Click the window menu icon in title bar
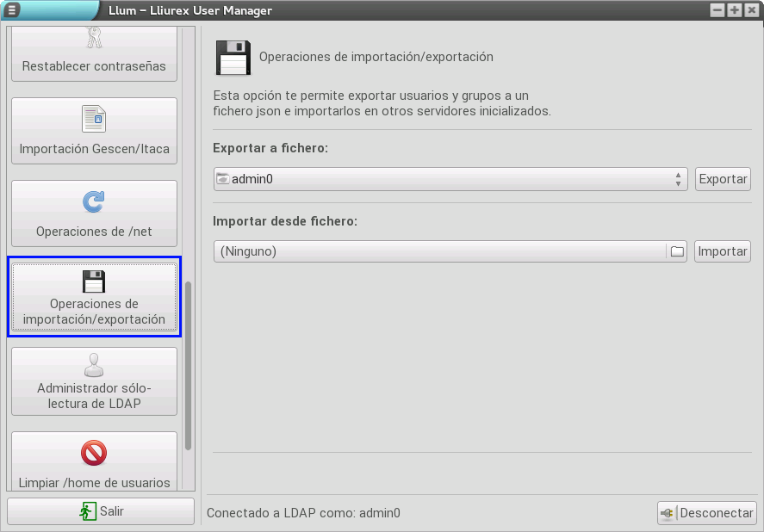This screenshot has width=764, height=532. click(12, 10)
